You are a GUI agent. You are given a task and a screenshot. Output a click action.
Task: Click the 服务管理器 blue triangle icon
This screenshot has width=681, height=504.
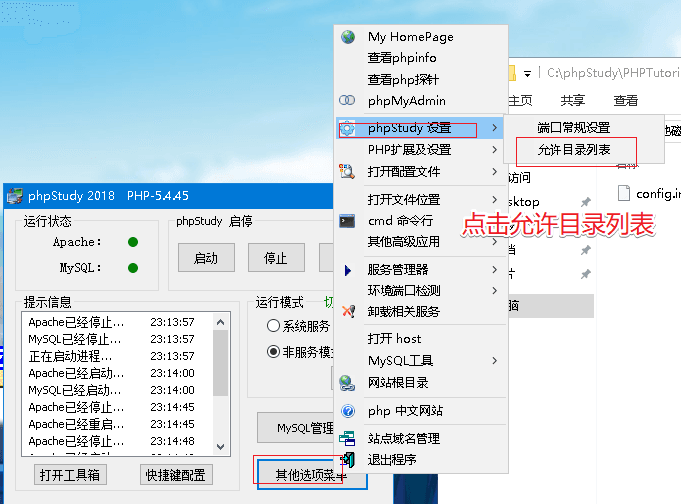(347, 270)
